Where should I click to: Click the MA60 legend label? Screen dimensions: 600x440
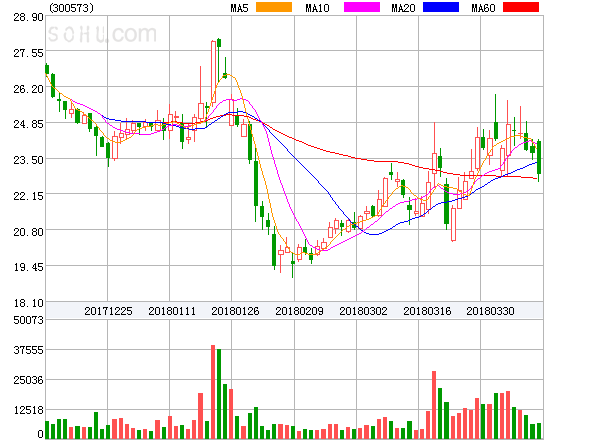[483, 8]
